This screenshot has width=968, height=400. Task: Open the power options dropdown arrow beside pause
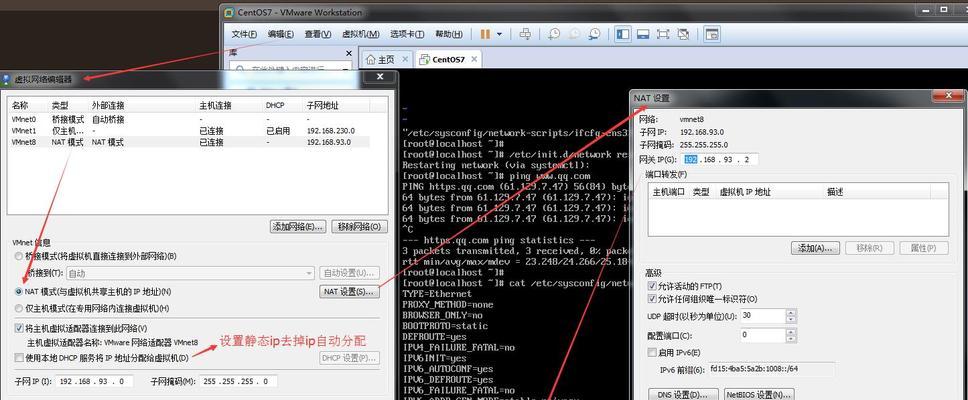coord(499,34)
